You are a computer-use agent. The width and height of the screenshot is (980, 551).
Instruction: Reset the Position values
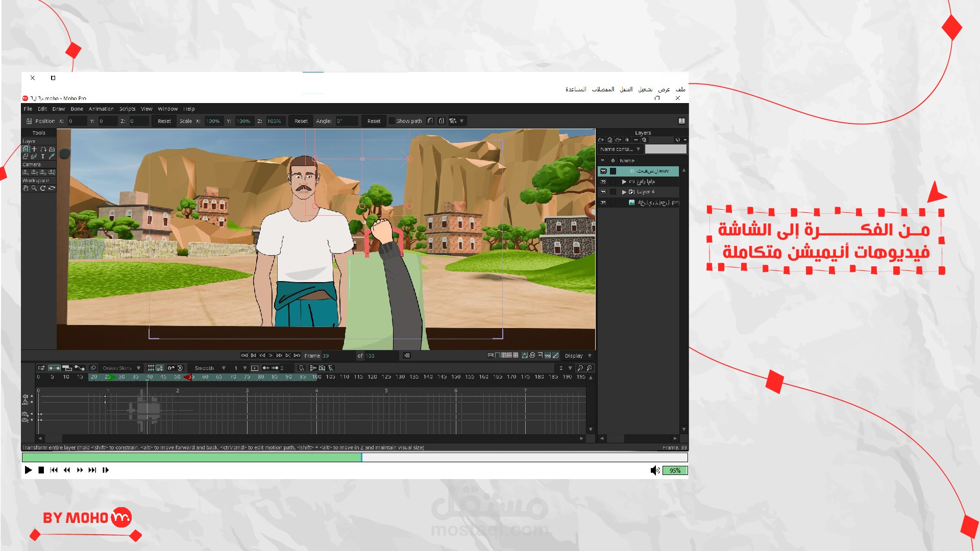pyautogui.click(x=164, y=121)
